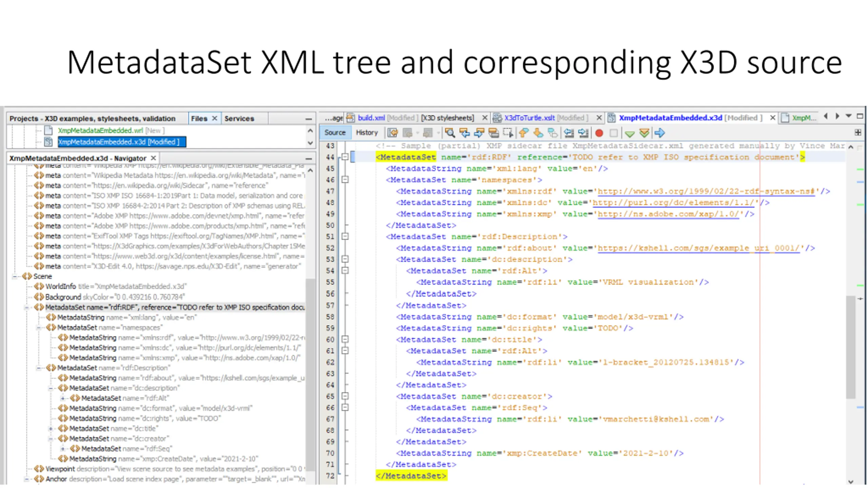Collapse fold at line 44 MetadataSet rdf:RDF

[x=345, y=157]
